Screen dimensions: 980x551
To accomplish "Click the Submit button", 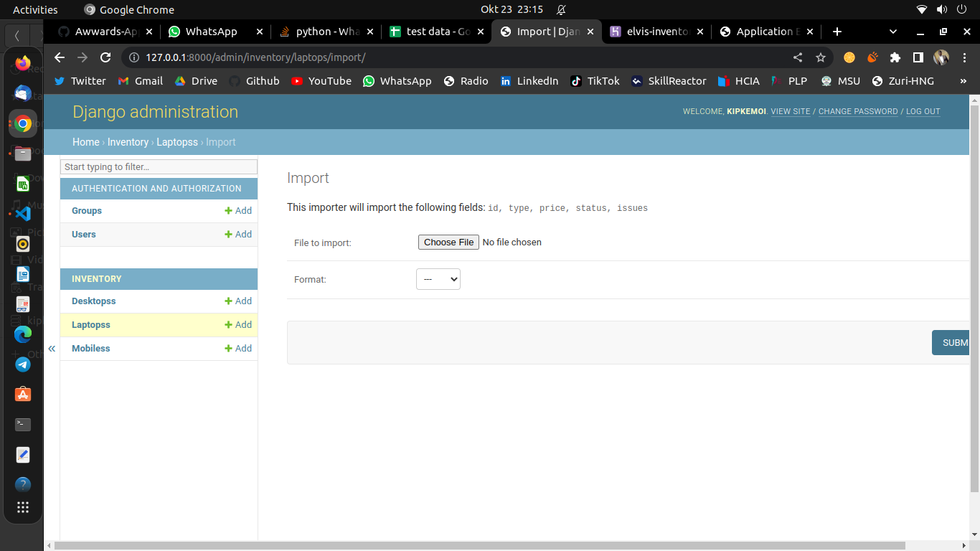I will (x=951, y=342).
